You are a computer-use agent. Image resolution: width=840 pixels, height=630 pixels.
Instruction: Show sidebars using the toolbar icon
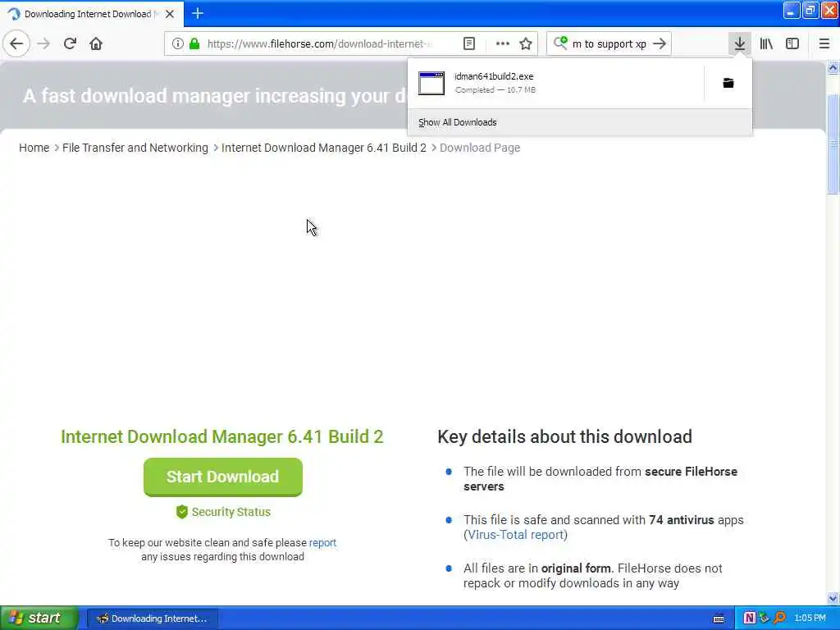click(792, 43)
